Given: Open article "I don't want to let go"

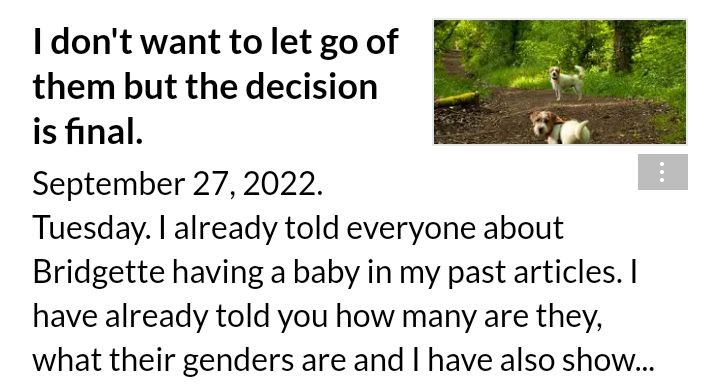Looking at the screenshot, I should [x=215, y=86].
